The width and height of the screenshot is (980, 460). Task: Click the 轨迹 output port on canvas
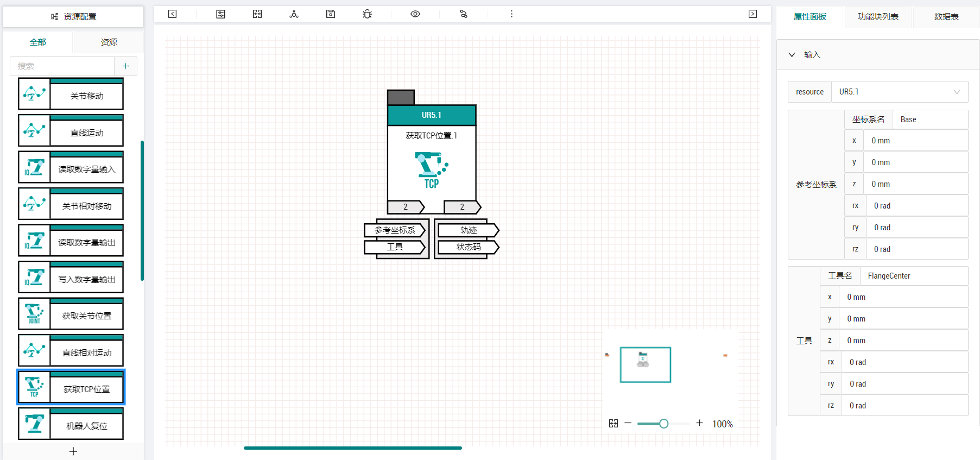click(x=469, y=230)
